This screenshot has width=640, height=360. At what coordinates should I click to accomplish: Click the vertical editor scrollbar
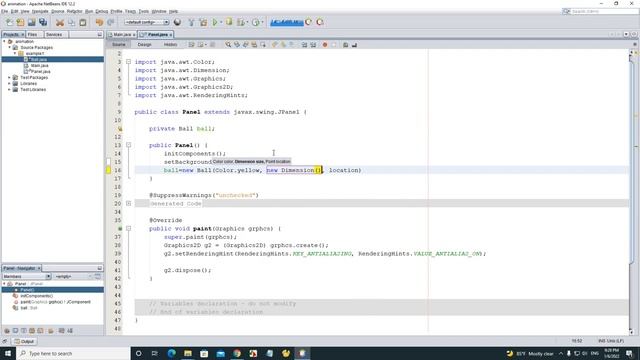point(632,163)
